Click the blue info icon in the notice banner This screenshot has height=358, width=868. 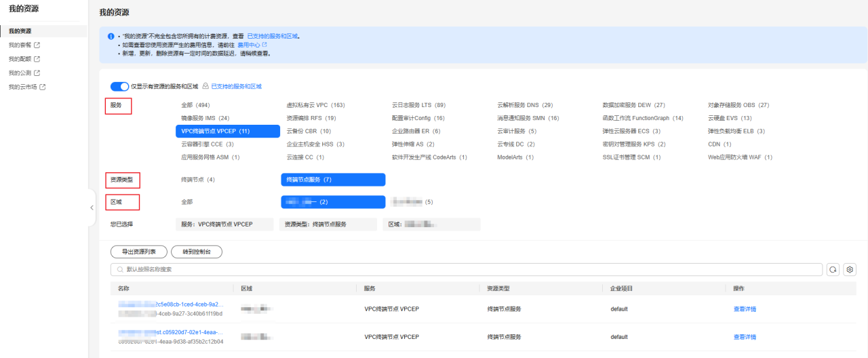[x=111, y=36]
